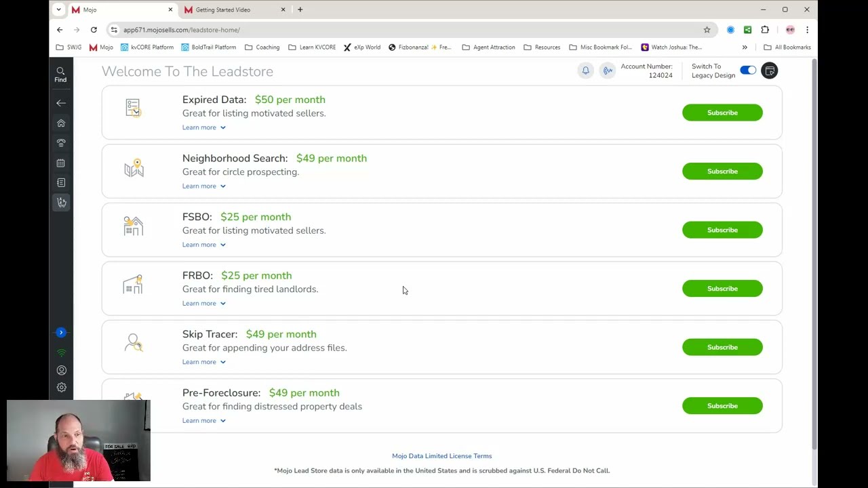
Task: Click the address bar URL
Action: pyautogui.click(x=182, y=30)
